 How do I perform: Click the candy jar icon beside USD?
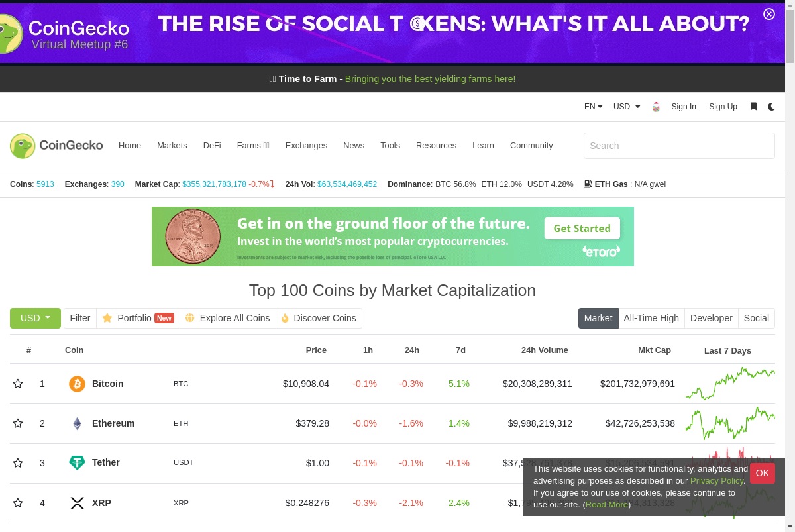[656, 107]
